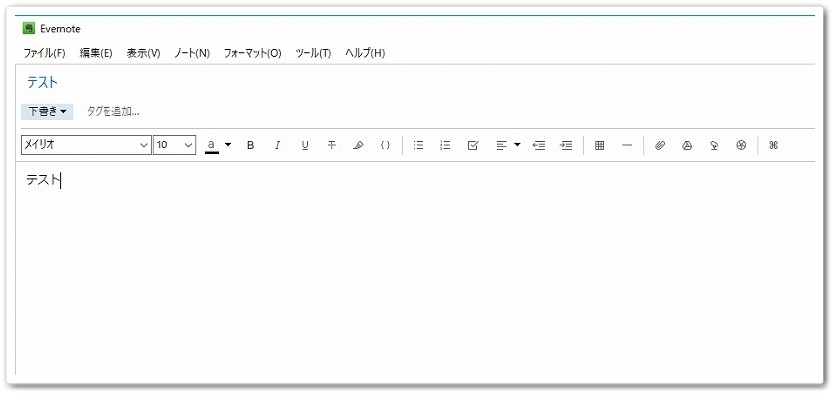Insert a horizontal rule
Screen dimensions: 836x396
click(627, 145)
